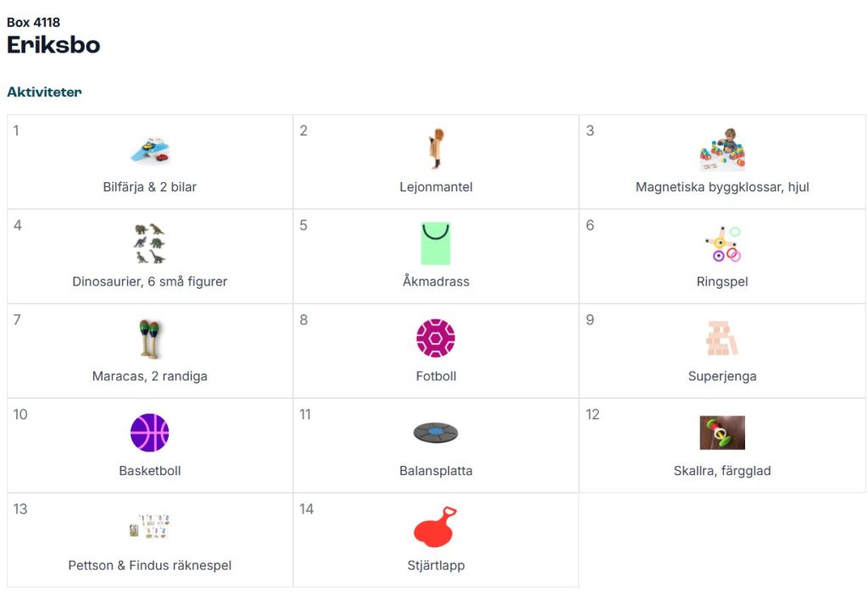Select the ring toss game icon

[722, 244]
